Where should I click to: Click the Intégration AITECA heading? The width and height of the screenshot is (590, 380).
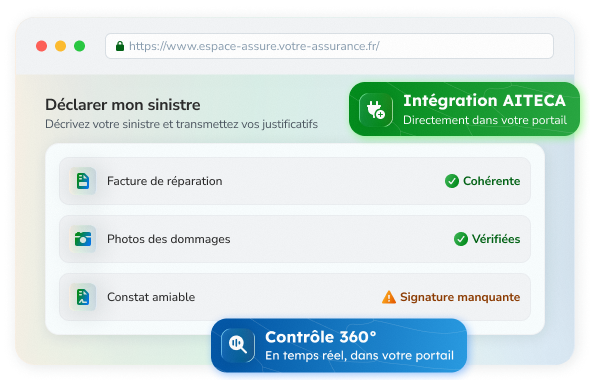(x=484, y=101)
